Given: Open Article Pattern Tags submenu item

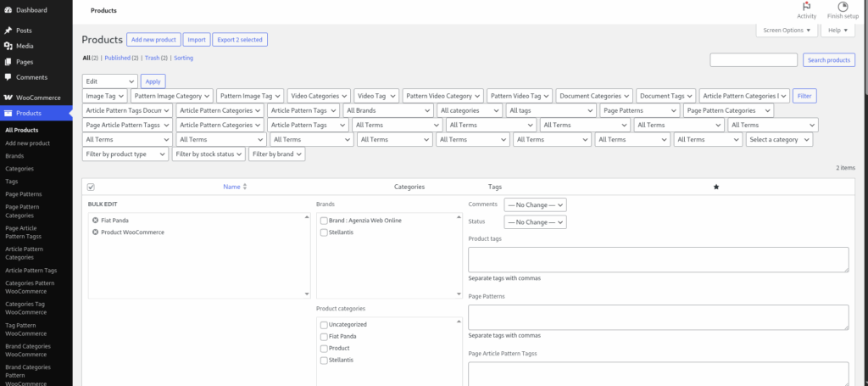Looking at the screenshot, I should (x=31, y=271).
